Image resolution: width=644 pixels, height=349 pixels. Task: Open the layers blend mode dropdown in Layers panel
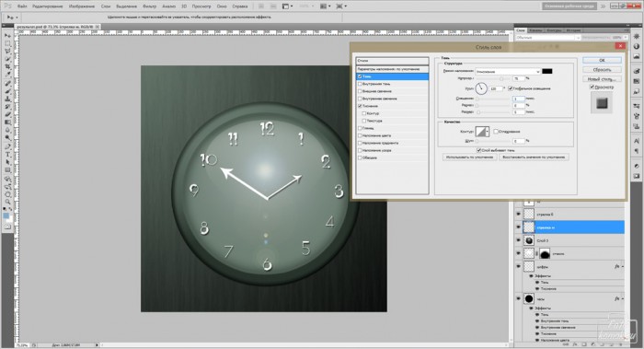point(548,38)
